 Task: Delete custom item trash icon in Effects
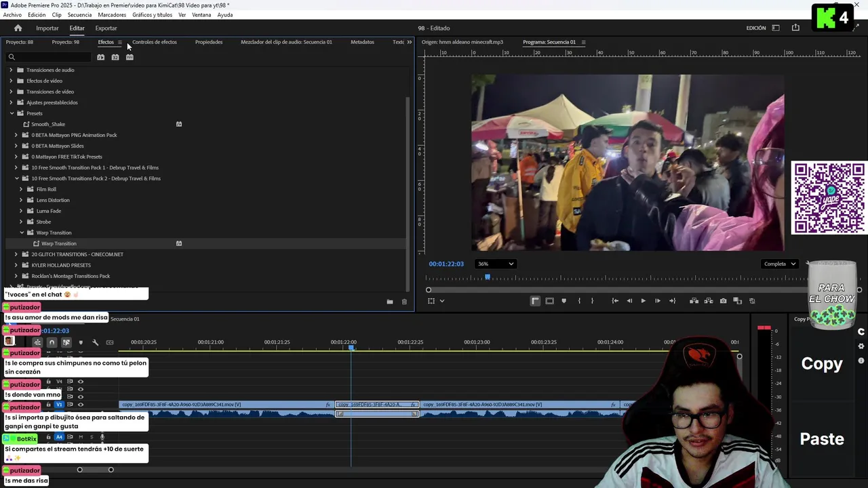pyautogui.click(x=404, y=302)
